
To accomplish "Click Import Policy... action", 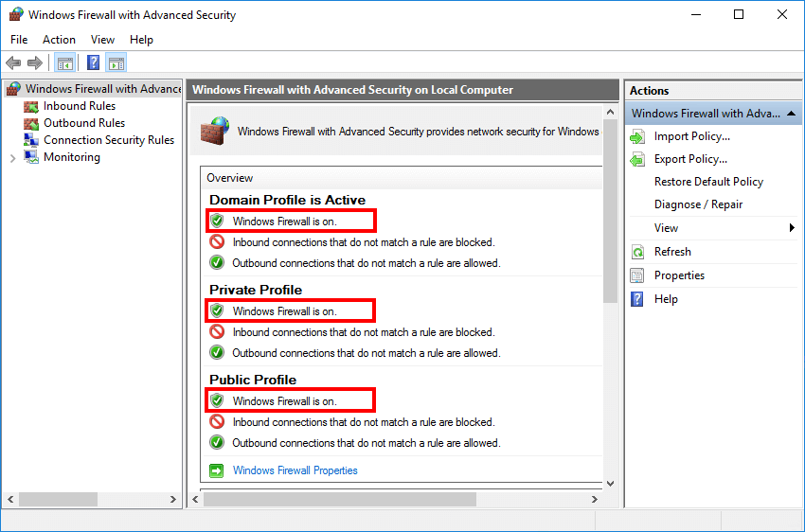I will [692, 136].
